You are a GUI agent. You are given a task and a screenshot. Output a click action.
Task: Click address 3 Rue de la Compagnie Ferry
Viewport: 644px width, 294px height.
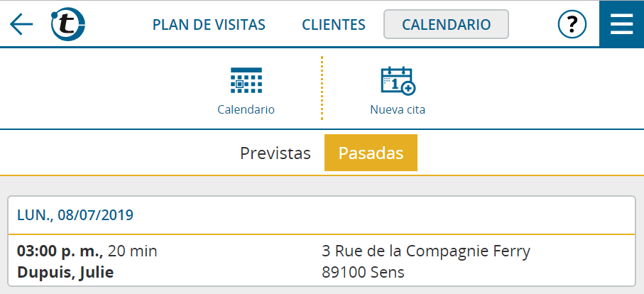(426, 251)
